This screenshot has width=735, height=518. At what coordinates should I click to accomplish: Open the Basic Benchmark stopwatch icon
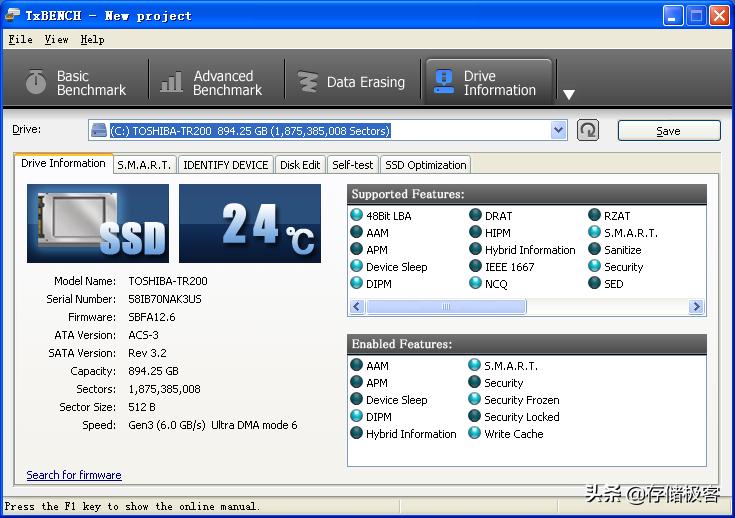point(36,83)
